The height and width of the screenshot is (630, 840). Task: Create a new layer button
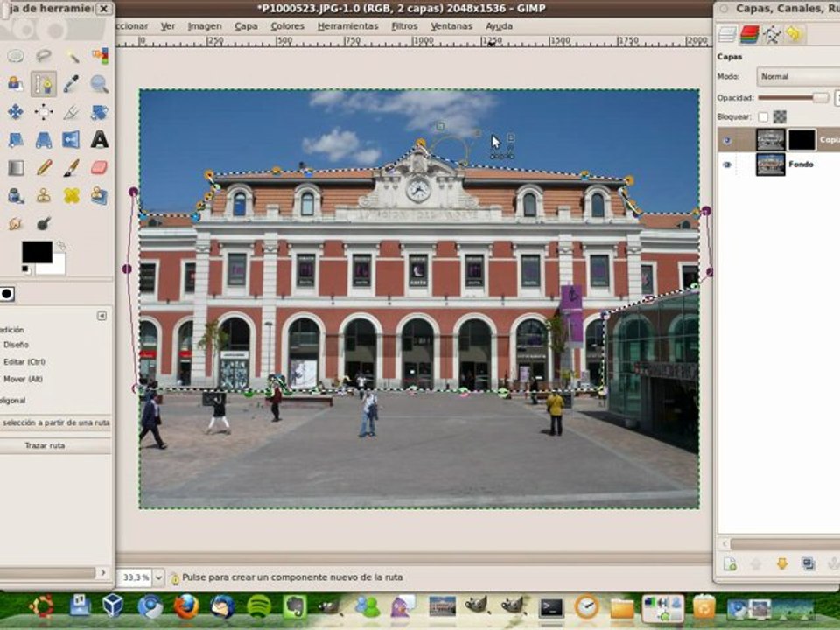(730, 563)
